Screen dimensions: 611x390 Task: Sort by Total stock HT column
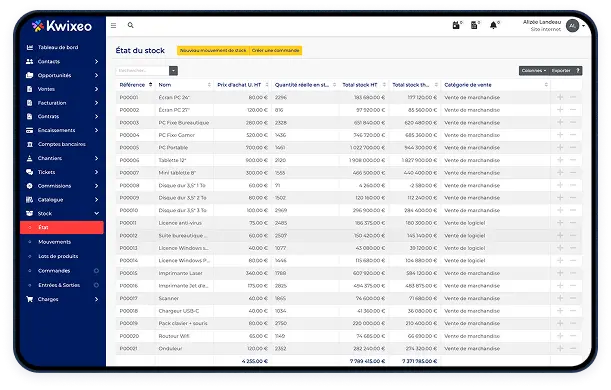[x=364, y=85]
